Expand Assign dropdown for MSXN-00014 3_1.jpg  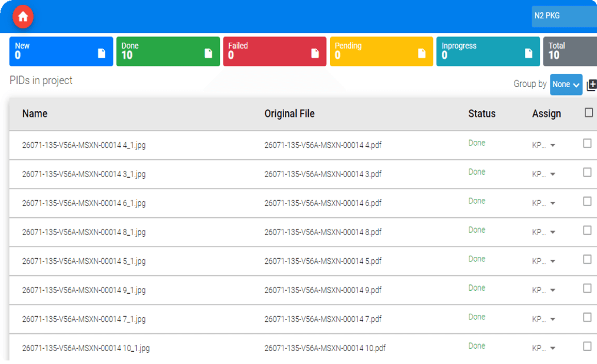(x=553, y=174)
